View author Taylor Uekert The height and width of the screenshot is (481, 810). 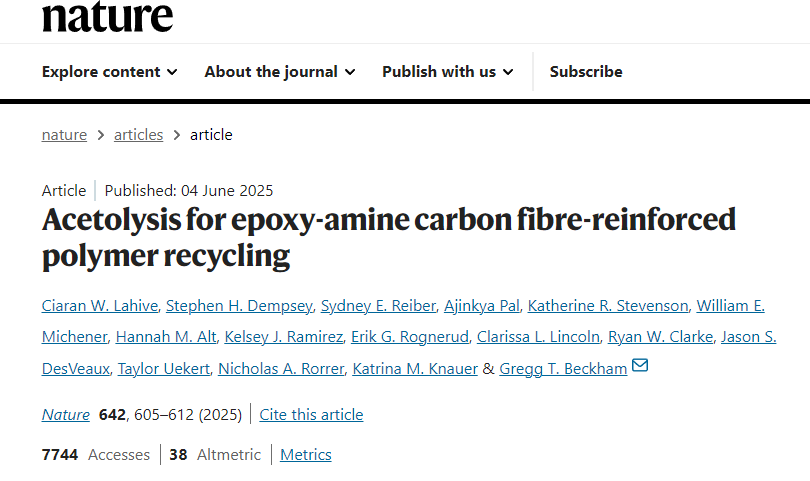pyautogui.click(x=164, y=369)
